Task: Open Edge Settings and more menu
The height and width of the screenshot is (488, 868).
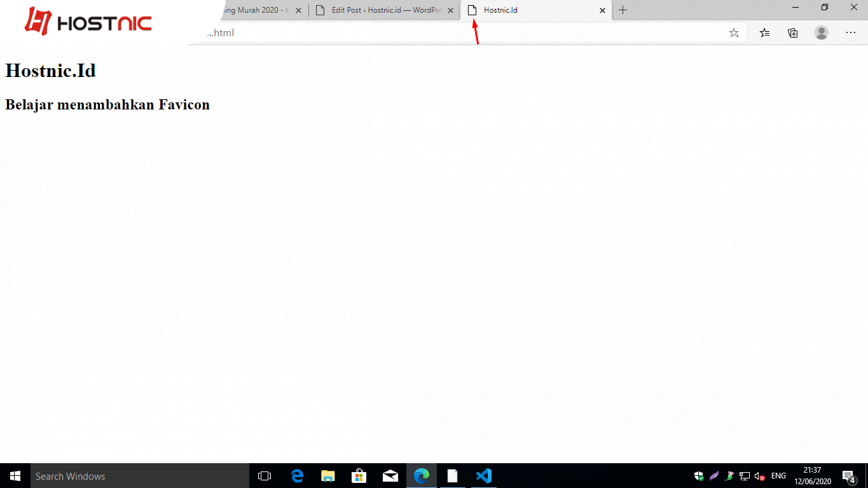Action: click(850, 32)
